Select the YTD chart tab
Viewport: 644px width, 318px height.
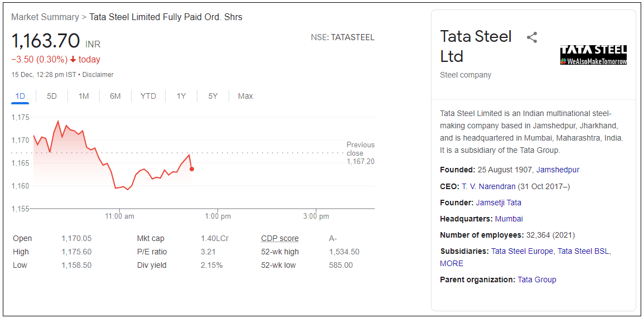pos(148,96)
